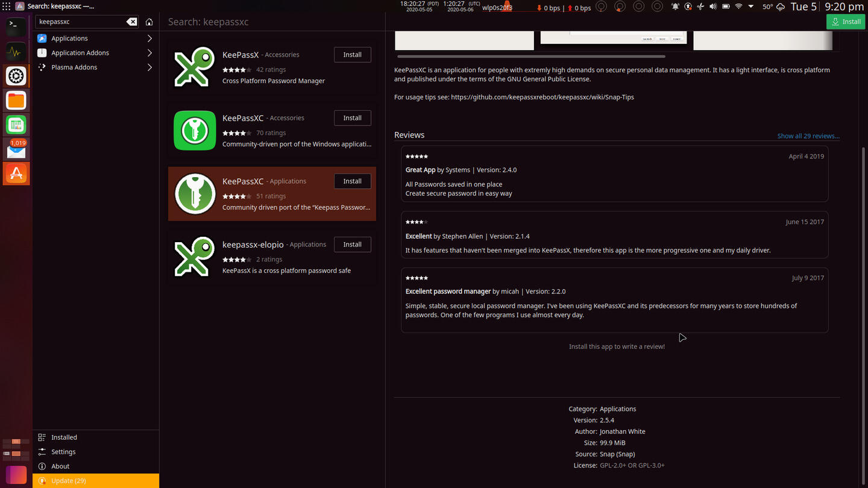Install KeePassX from results list

(353, 55)
